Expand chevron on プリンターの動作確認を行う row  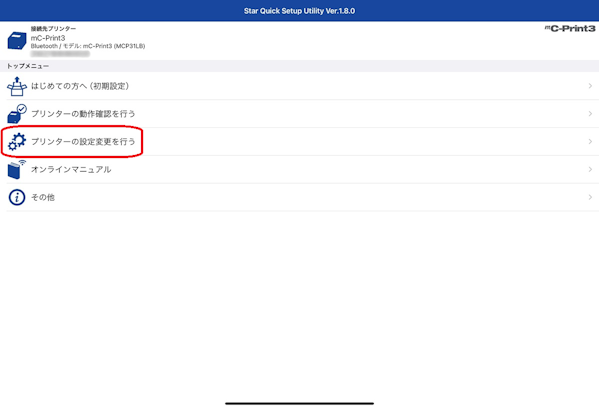pyautogui.click(x=590, y=114)
